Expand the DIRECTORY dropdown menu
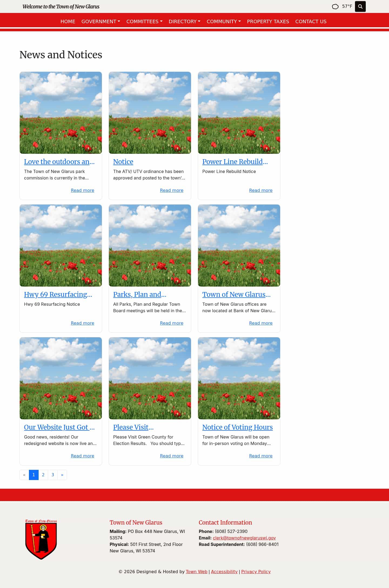The image size is (389, 588). tap(185, 22)
